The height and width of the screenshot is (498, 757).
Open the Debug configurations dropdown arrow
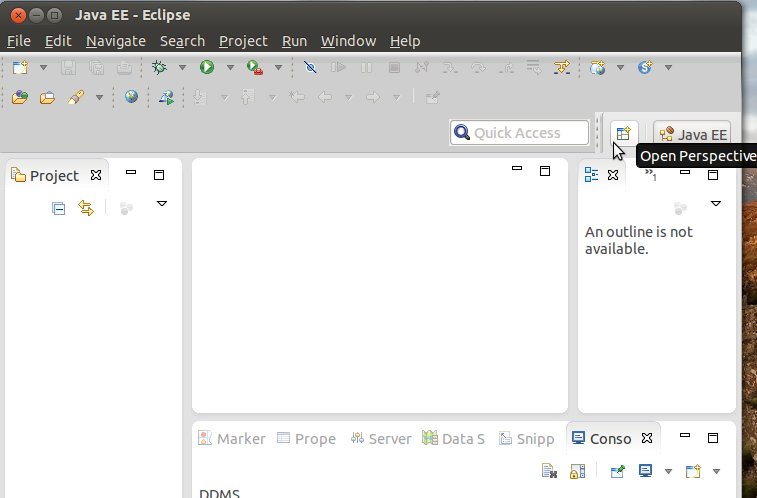(x=182, y=68)
